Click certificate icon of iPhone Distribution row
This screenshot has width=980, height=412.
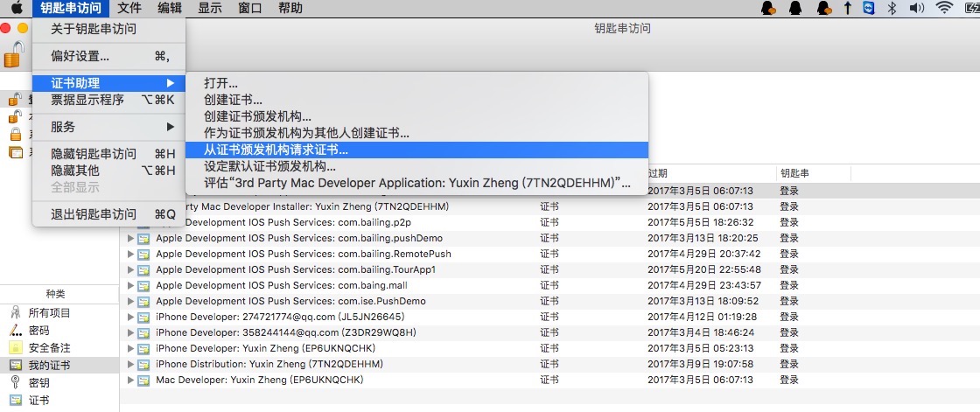click(x=143, y=364)
